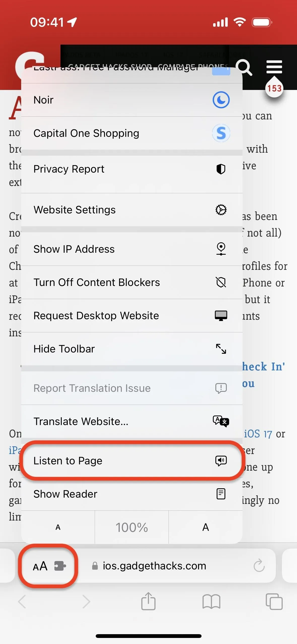297x644 pixels.
Task: Tap the Noir crescent moon icon
Action: [221, 100]
